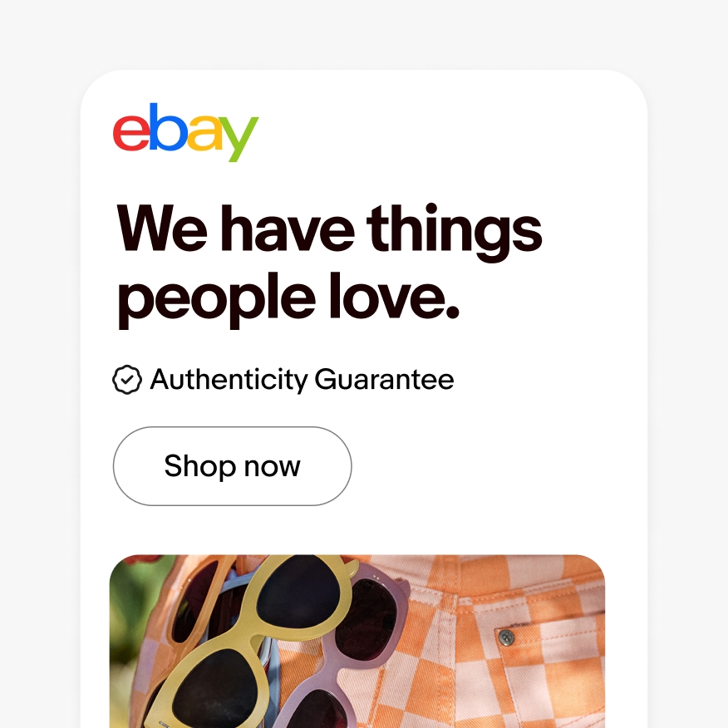The width and height of the screenshot is (728, 728).
Task: Click the We have headline text
Action: tap(235, 228)
